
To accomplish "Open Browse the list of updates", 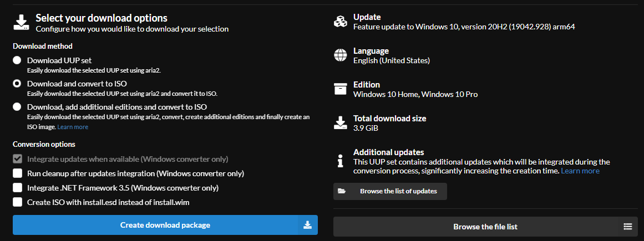I will click(x=390, y=191).
